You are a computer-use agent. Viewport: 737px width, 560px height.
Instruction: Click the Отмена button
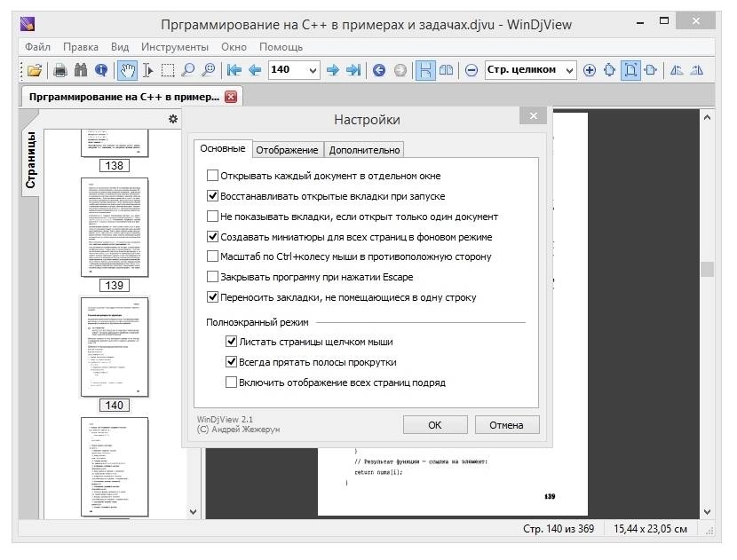[x=507, y=425]
